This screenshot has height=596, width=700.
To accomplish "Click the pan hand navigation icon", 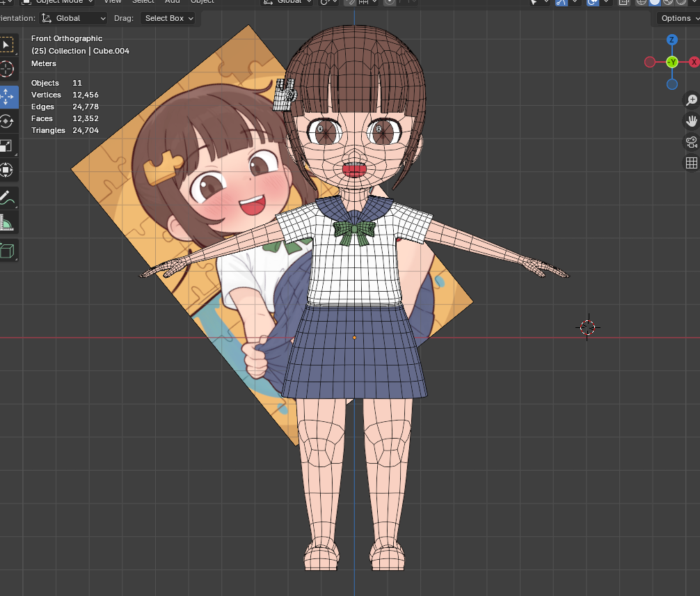I will click(692, 120).
